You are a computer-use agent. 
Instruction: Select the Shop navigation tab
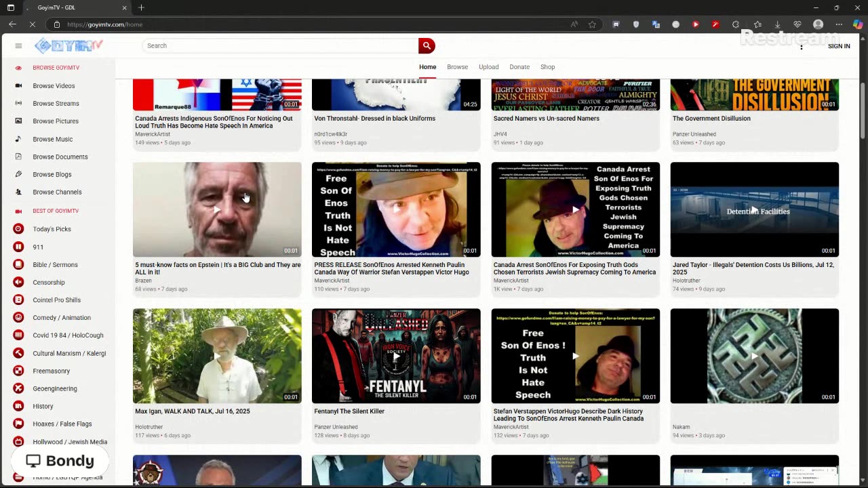[547, 67]
